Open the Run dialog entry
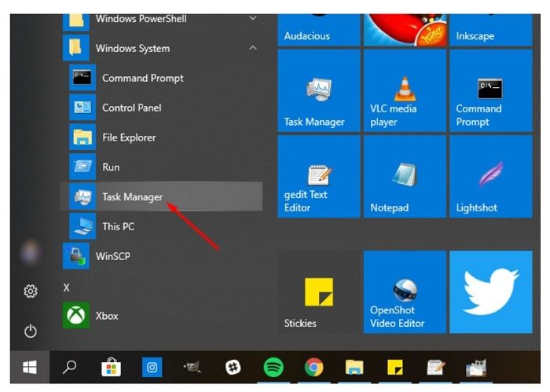The height and width of the screenshot is (392, 550). coord(161,167)
